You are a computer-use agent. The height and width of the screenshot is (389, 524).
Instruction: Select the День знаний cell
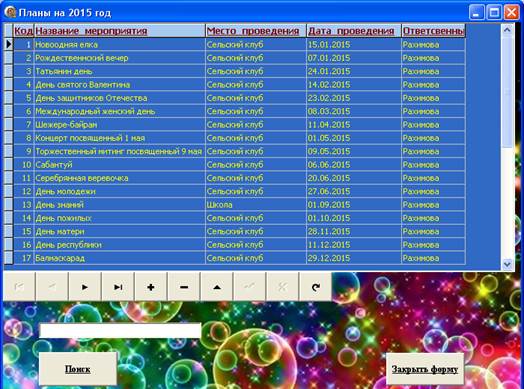pos(120,205)
